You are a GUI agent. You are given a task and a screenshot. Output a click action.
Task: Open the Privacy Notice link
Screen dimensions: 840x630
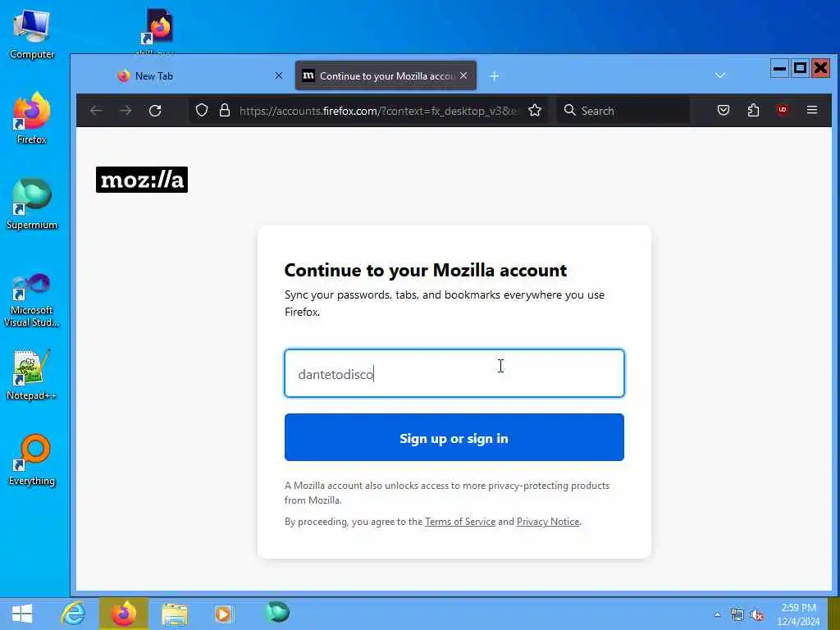(x=547, y=522)
